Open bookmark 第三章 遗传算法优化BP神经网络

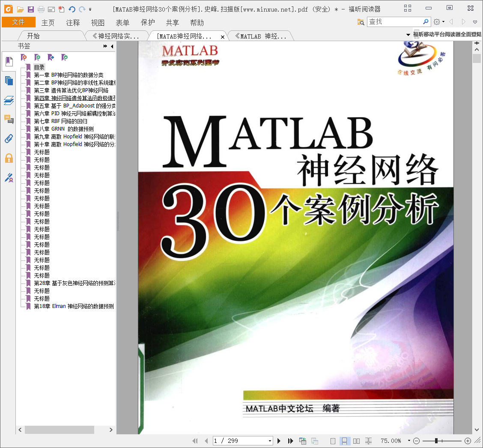pos(71,90)
